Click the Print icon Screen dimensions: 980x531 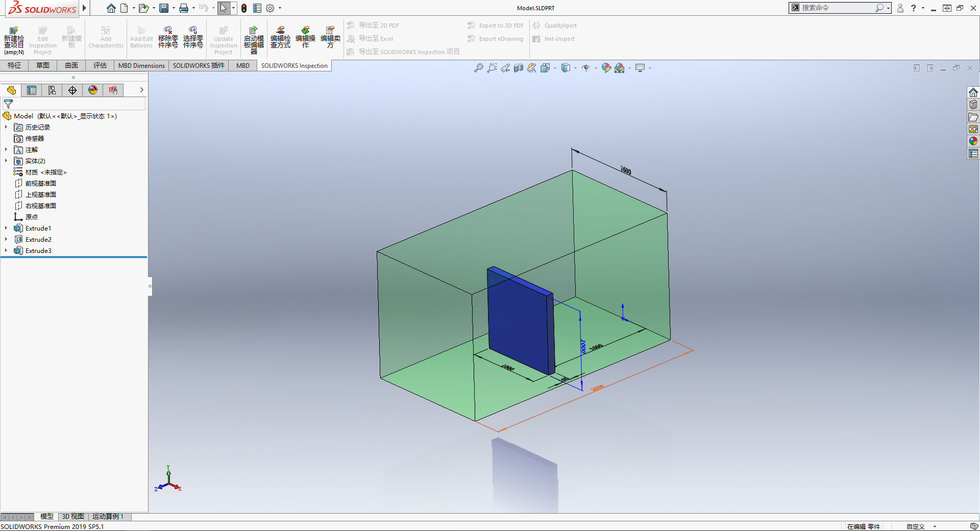pyautogui.click(x=184, y=8)
